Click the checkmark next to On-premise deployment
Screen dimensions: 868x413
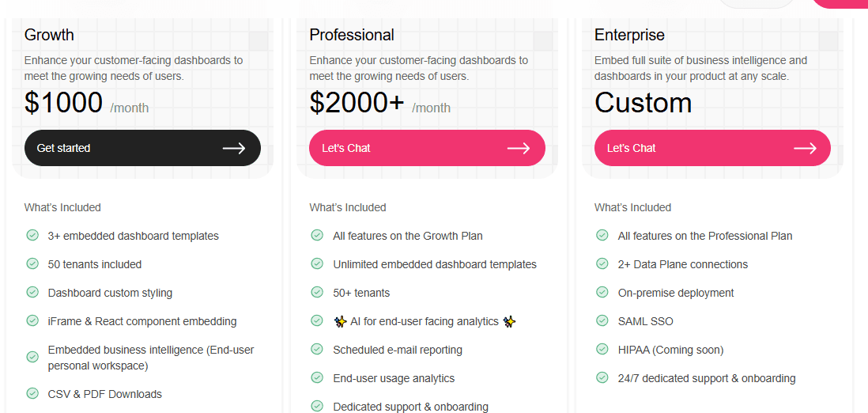click(x=602, y=292)
